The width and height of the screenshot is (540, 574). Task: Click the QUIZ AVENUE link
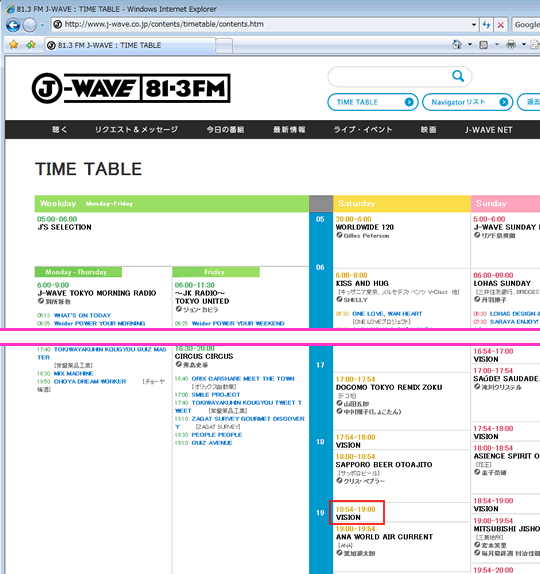coord(212,443)
